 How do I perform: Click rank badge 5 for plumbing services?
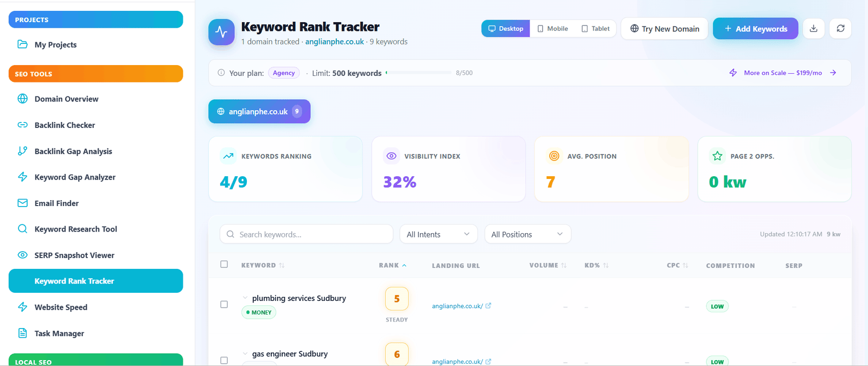tap(397, 299)
